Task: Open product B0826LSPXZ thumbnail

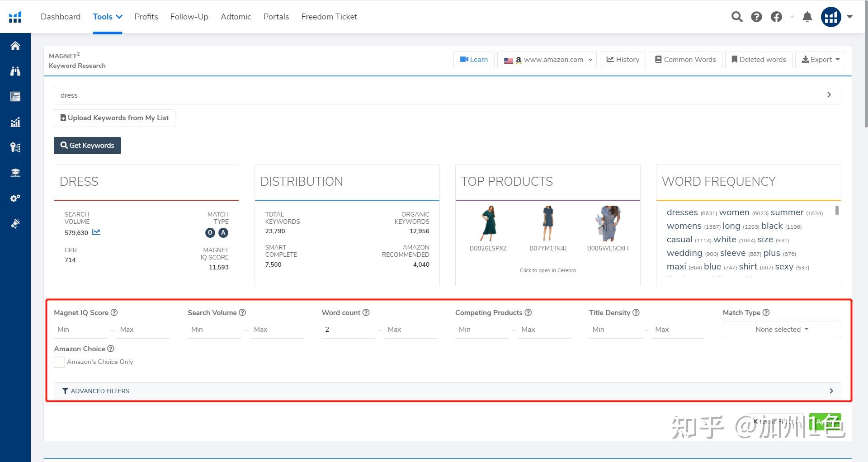Action: pos(488,223)
